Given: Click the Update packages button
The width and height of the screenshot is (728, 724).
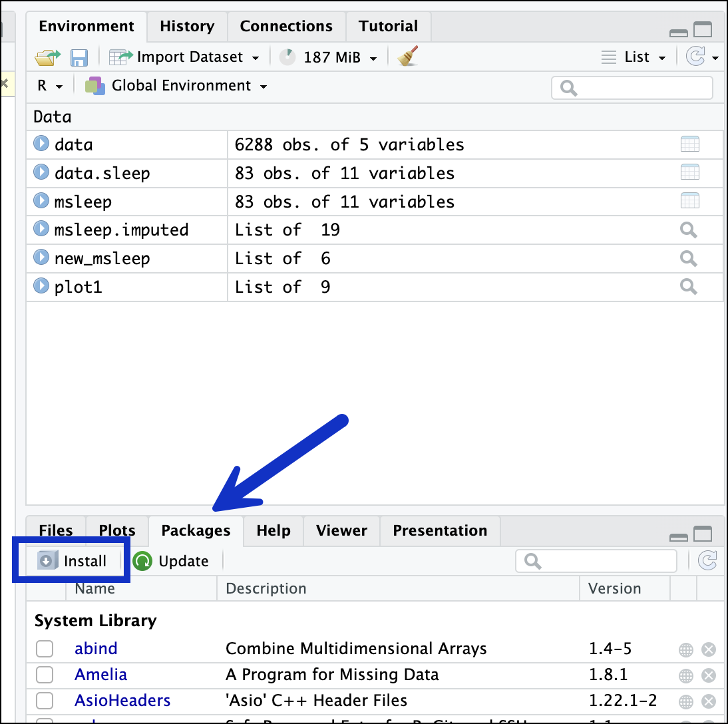Looking at the screenshot, I should pyautogui.click(x=171, y=562).
